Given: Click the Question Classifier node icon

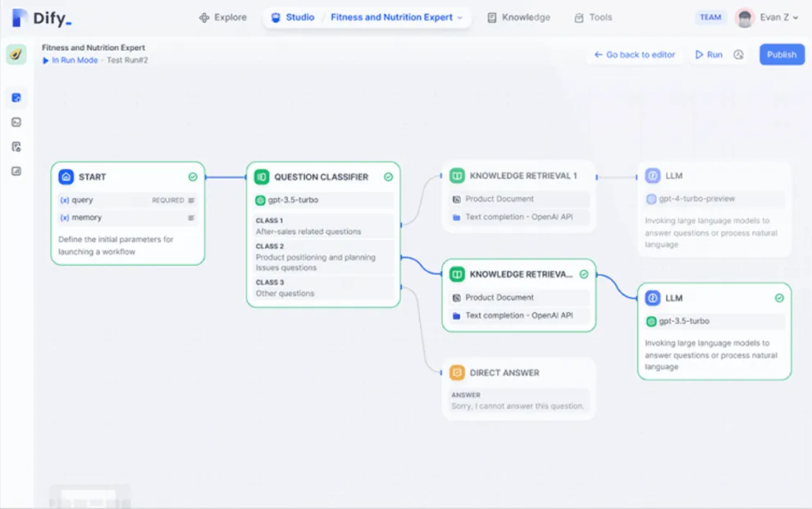Looking at the screenshot, I should click(262, 177).
